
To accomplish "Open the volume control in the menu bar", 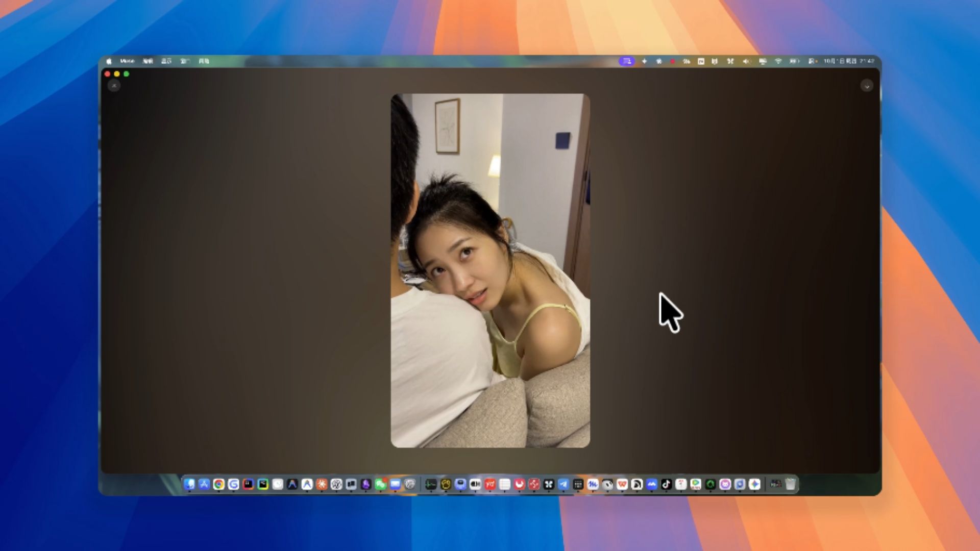I will click(746, 61).
